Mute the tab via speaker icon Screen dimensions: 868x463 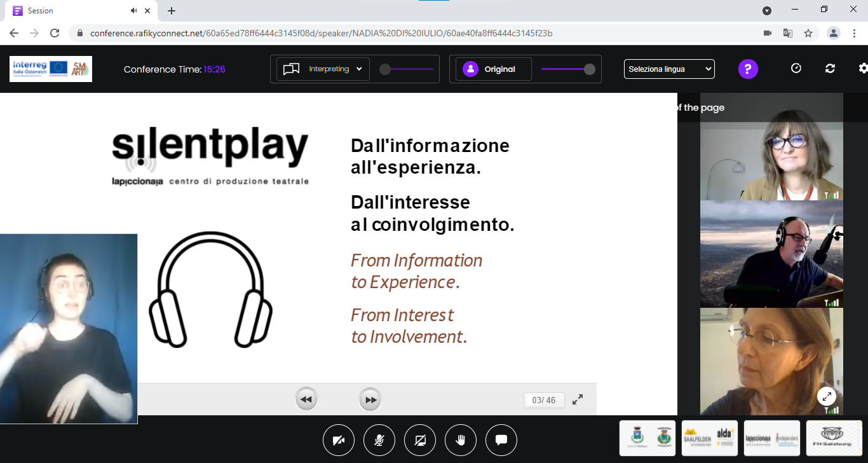(x=134, y=11)
